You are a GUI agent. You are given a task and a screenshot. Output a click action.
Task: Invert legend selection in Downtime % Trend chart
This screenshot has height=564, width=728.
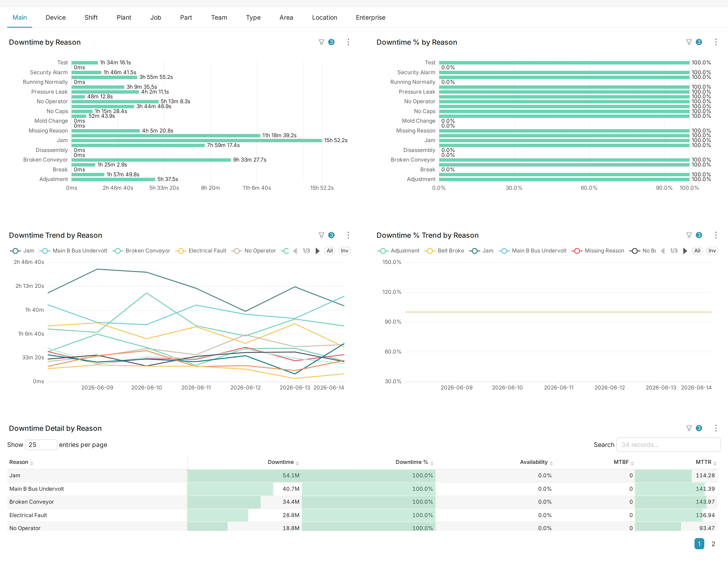pos(712,251)
